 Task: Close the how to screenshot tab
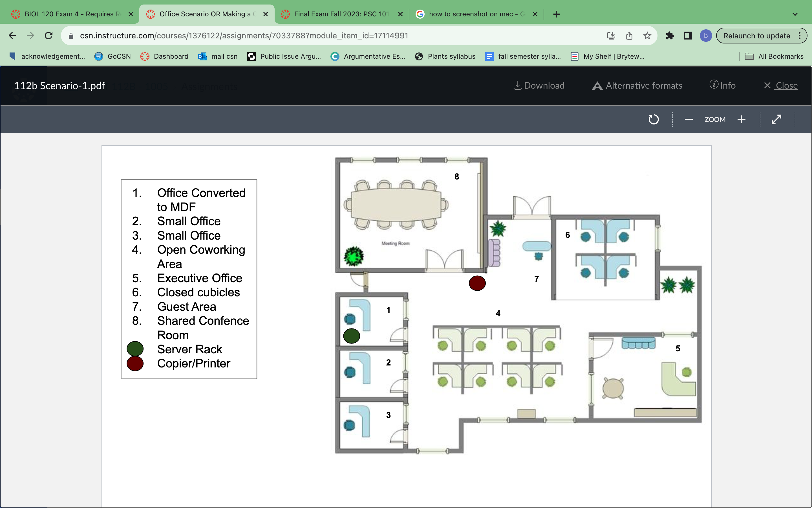pyautogui.click(x=535, y=14)
